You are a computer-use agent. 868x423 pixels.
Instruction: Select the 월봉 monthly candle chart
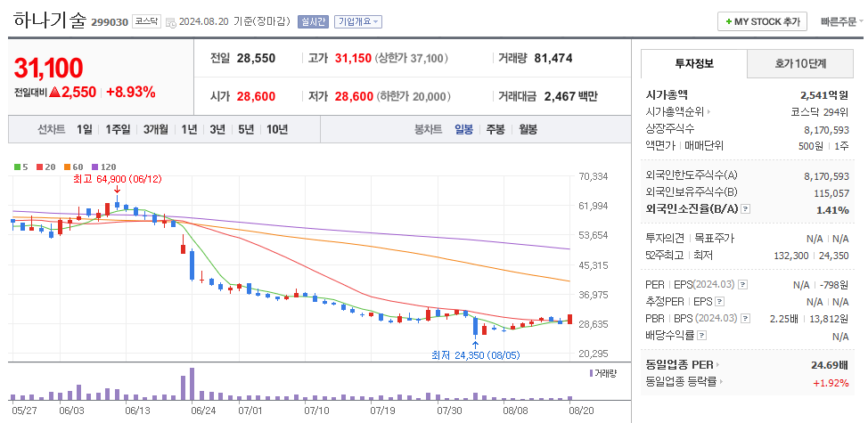pyautogui.click(x=528, y=130)
